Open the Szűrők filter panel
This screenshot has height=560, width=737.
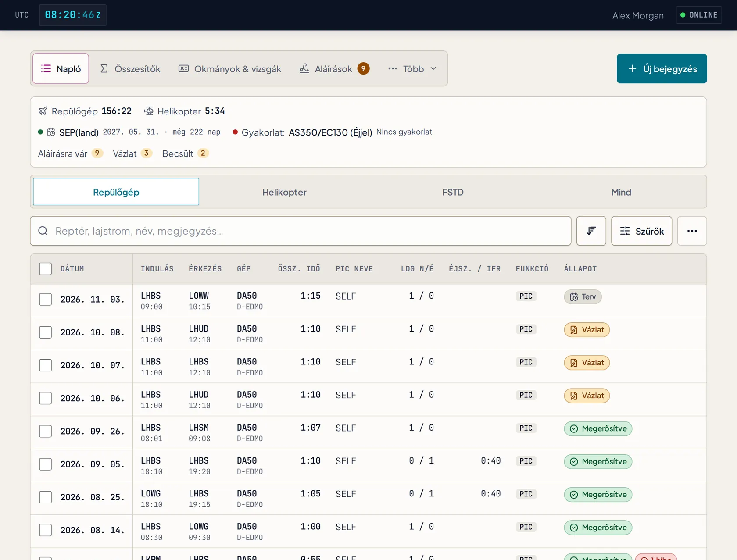click(x=641, y=231)
